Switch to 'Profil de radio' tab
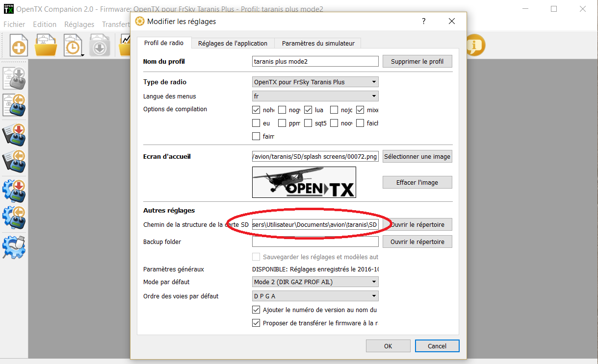 click(x=164, y=43)
